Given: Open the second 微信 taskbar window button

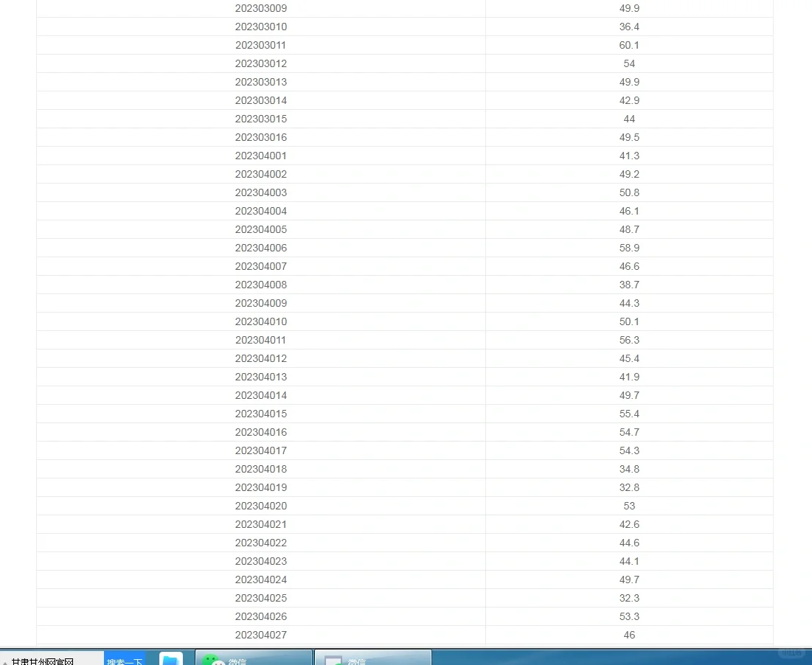Looking at the screenshot, I should click(x=373, y=658).
